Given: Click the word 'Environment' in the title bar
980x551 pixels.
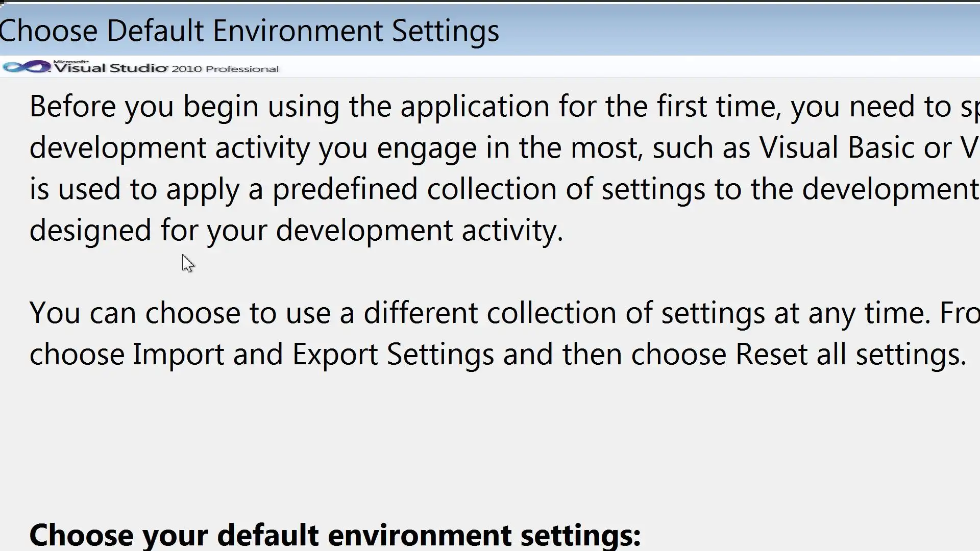Looking at the screenshot, I should [297, 31].
